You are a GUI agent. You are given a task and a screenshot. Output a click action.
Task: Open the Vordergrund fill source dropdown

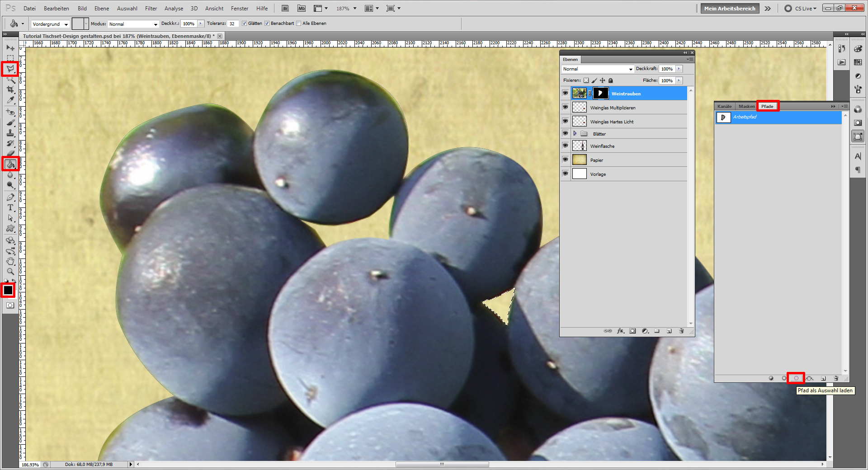coord(50,24)
